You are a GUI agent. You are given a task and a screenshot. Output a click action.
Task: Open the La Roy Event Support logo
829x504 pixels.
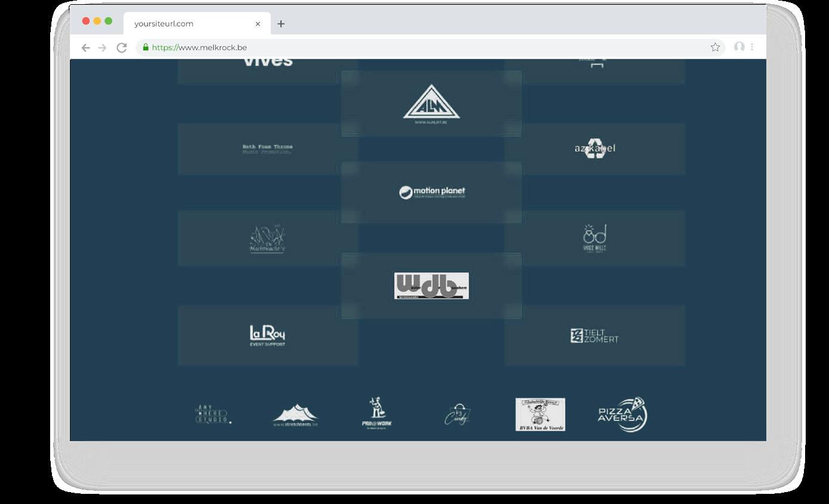268,336
